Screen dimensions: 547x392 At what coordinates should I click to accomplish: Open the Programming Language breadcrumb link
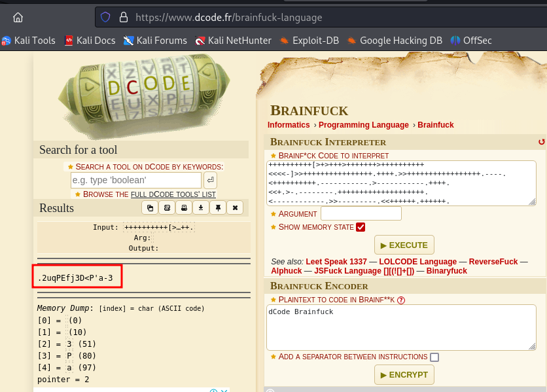pyautogui.click(x=364, y=125)
